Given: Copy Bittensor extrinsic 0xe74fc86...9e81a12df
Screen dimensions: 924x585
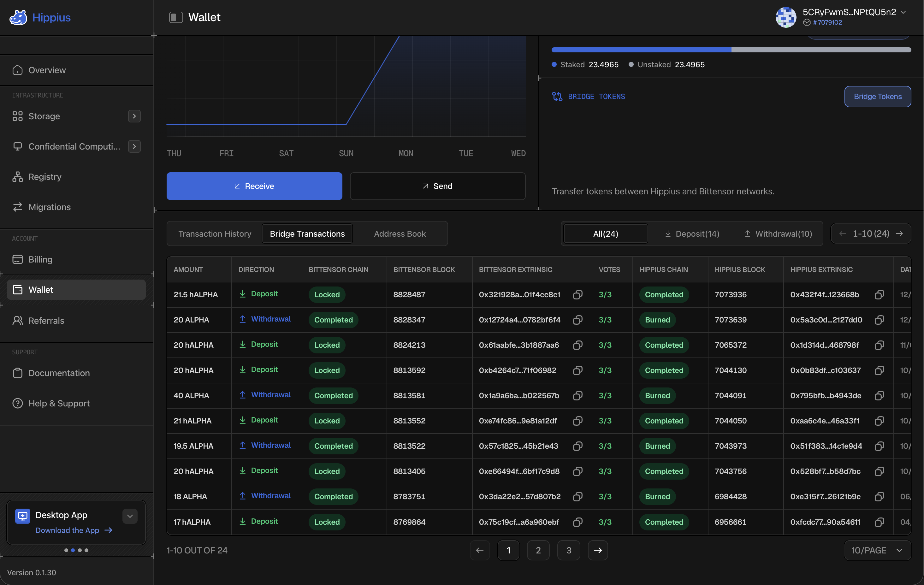Looking at the screenshot, I should coord(577,421).
